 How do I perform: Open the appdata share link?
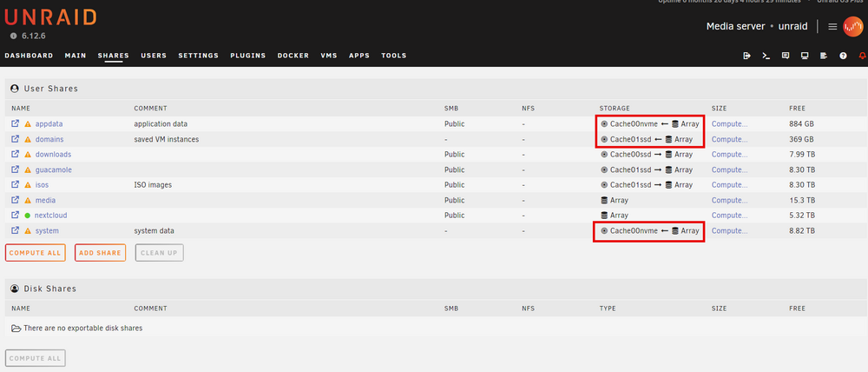pos(49,124)
